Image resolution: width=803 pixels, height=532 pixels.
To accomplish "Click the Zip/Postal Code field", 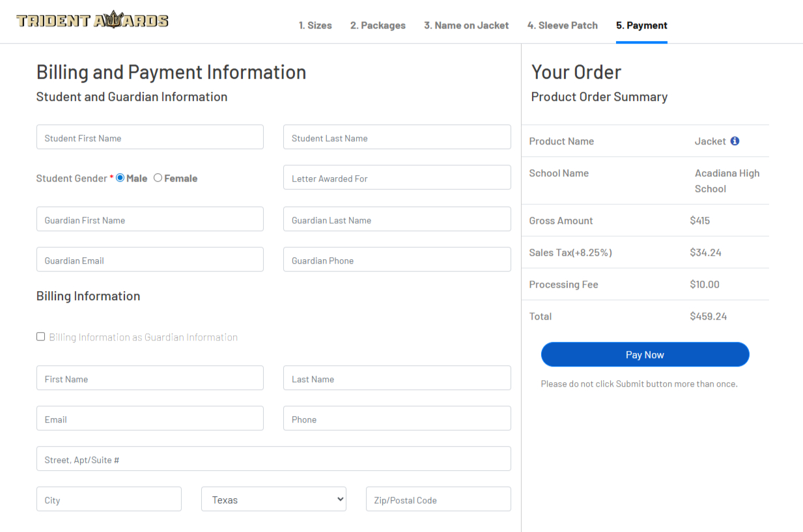I will point(438,499).
